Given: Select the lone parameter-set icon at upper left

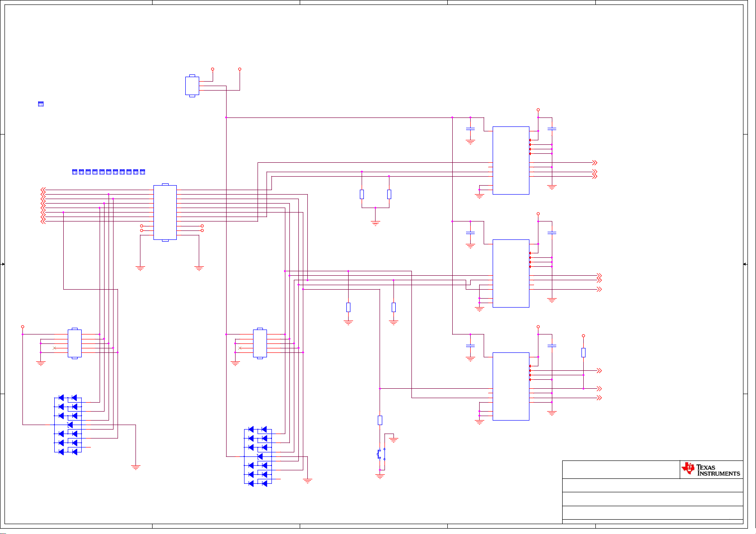Looking at the screenshot, I should click(41, 104).
